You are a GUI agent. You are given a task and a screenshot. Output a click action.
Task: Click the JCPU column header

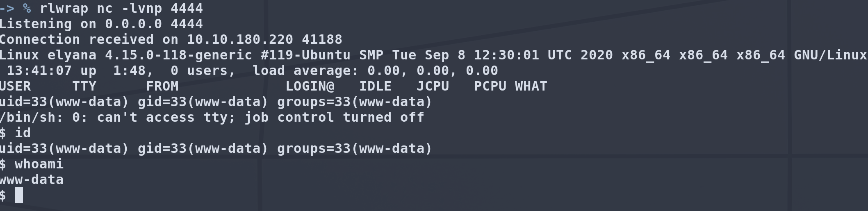coord(433,86)
